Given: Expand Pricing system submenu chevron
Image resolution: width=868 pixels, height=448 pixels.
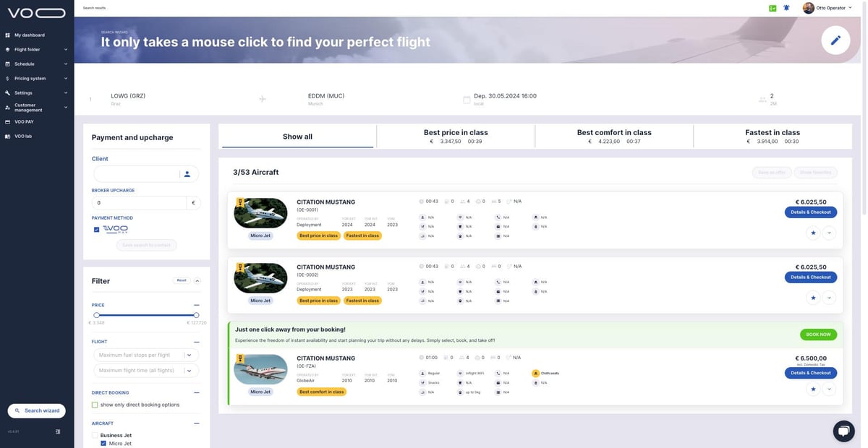Looking at the screenshot, I should coord(66,78).
